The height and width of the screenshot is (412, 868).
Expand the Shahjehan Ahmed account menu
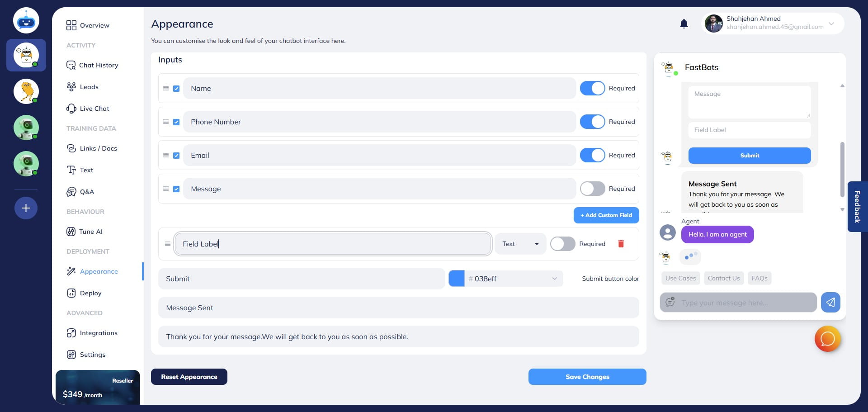point(831,24)
